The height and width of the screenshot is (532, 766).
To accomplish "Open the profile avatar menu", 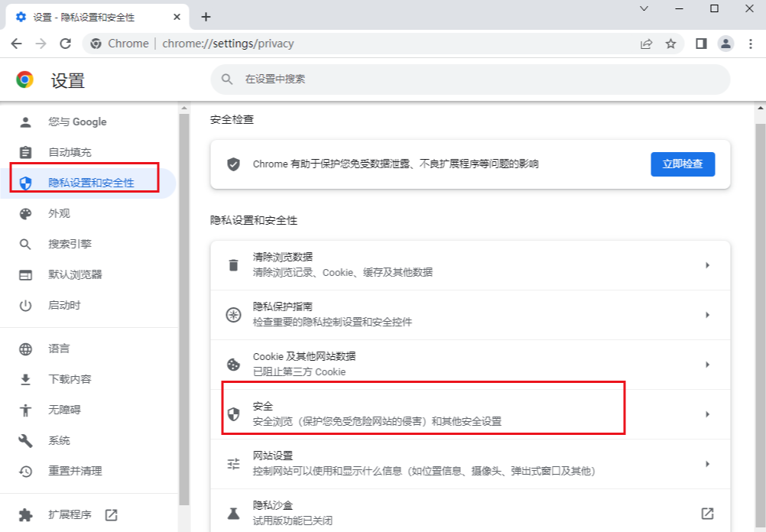I will point(726,44).
